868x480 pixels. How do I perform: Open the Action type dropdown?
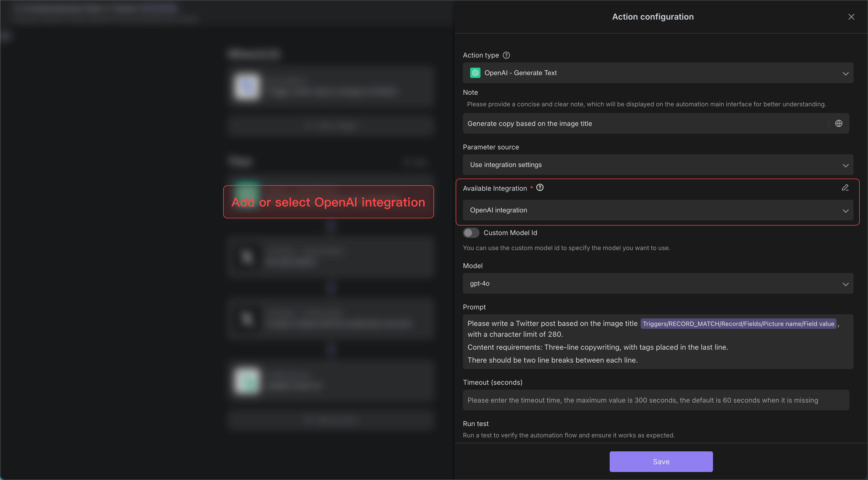coord(658,73)
